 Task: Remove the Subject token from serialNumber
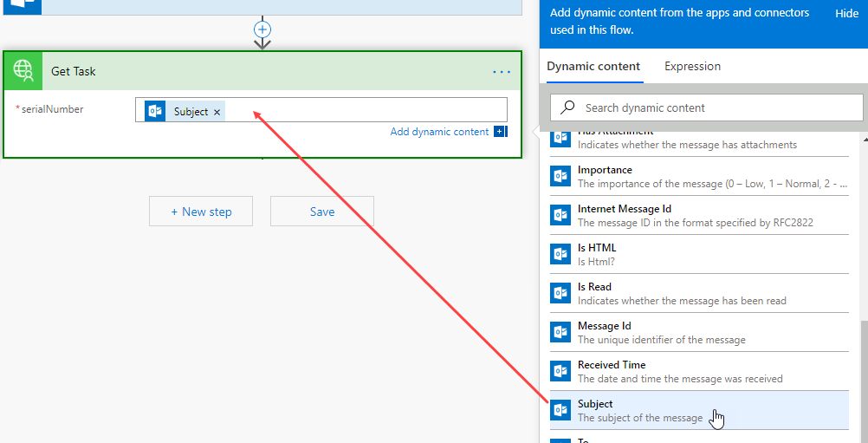pyautogui.click(x=217, y=112)
